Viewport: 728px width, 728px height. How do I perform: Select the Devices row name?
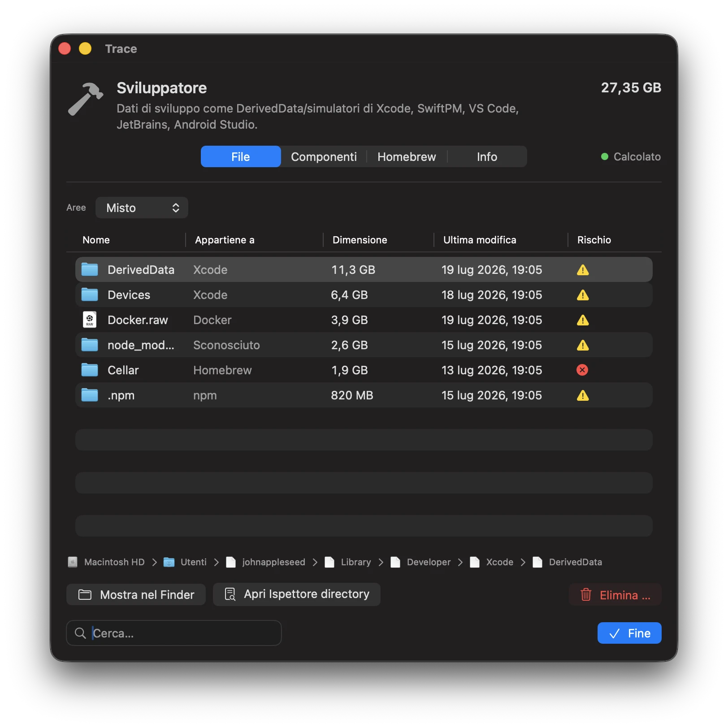[x=129, y=295]
